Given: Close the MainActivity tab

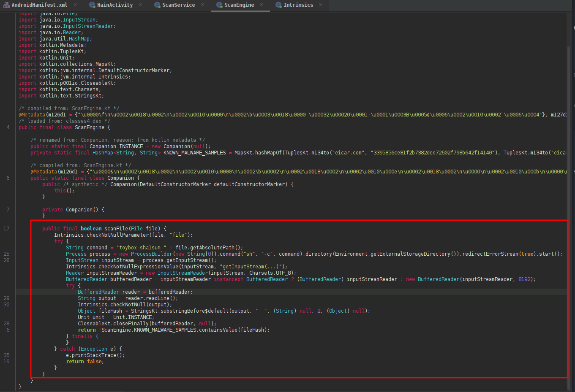Looking at the screenshot, I should pos(140,5).
